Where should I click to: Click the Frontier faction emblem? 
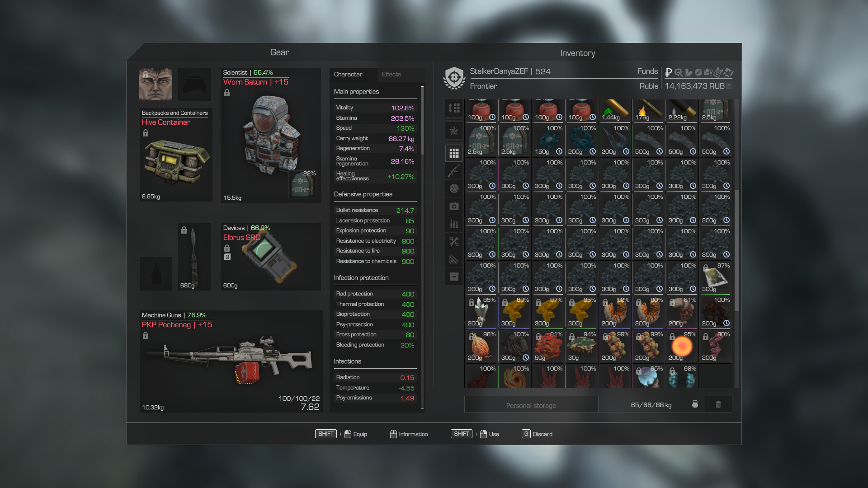click(x=454, y=78)
